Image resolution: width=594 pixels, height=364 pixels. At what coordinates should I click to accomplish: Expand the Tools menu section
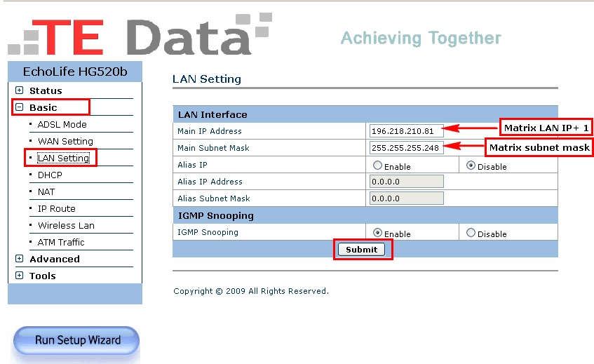pyautogui.click(x=20, y=276)
